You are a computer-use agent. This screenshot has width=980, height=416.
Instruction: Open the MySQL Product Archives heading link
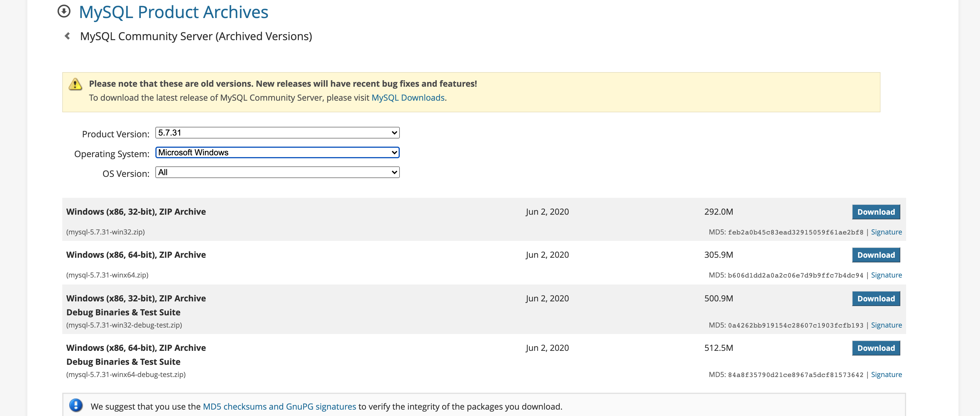173,12
